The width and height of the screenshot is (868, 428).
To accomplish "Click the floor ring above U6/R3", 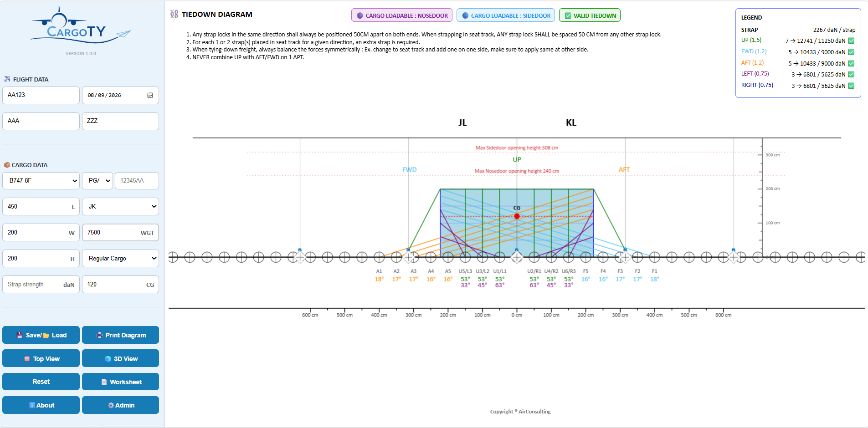I will click(569, 257).
